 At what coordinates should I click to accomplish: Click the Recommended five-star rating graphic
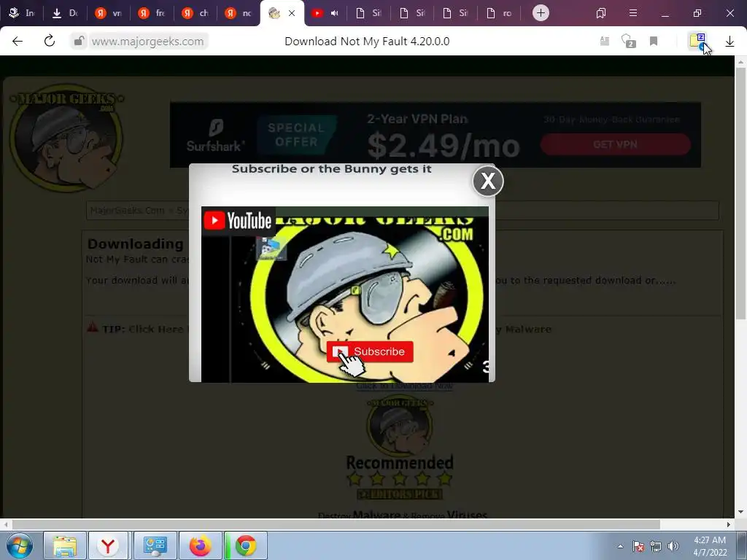click(399, 478)
